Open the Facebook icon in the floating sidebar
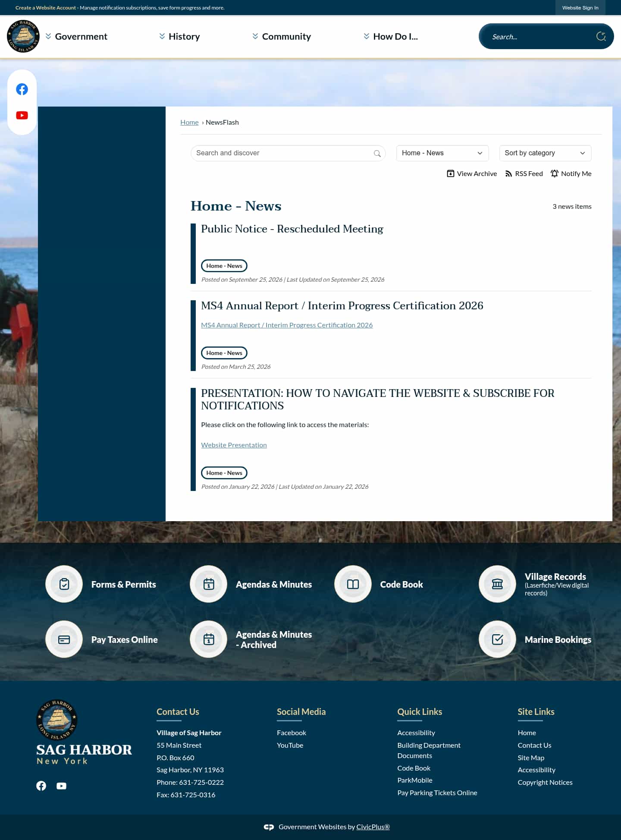This screenshot has width=621, height=840. click(22, 89)
